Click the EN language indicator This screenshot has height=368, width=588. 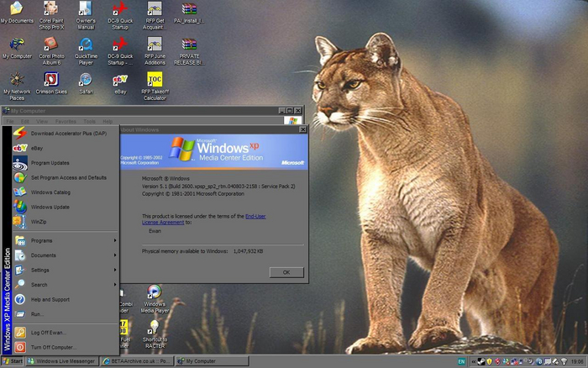[x=461, y=361]
